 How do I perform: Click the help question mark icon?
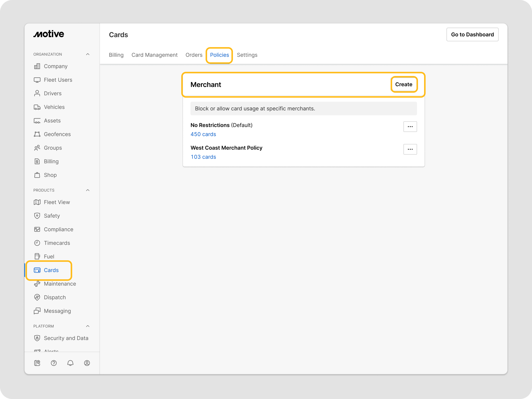coord(54,363)
